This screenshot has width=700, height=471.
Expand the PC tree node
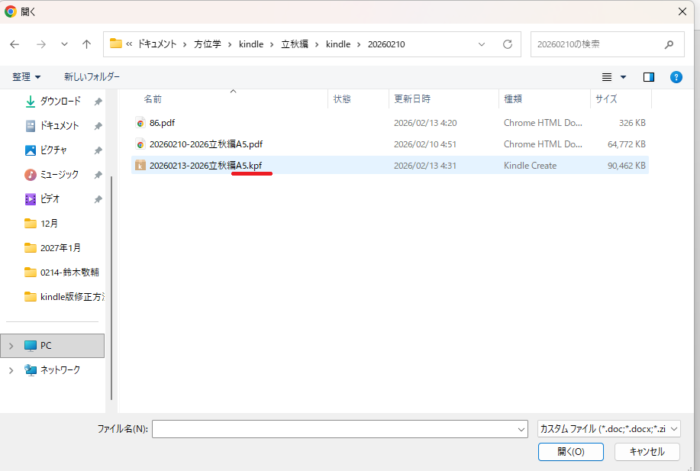pos(11,346)
